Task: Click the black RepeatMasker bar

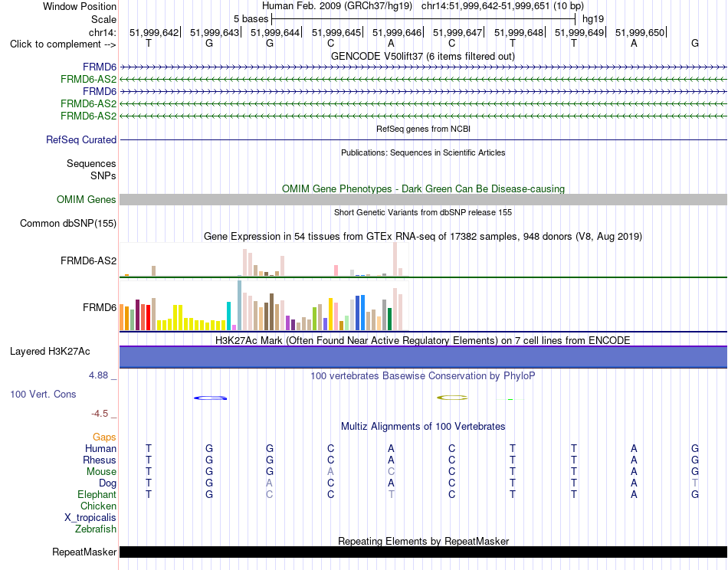Action: click(423, 552)
